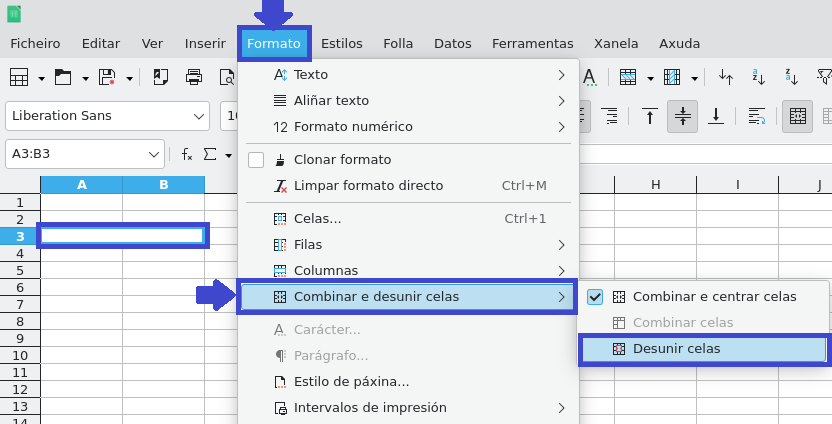Viewport: 832px width, 424px height.
Task: Open the Column toolbar dropdown arrow
Action: tap(695, 79)
